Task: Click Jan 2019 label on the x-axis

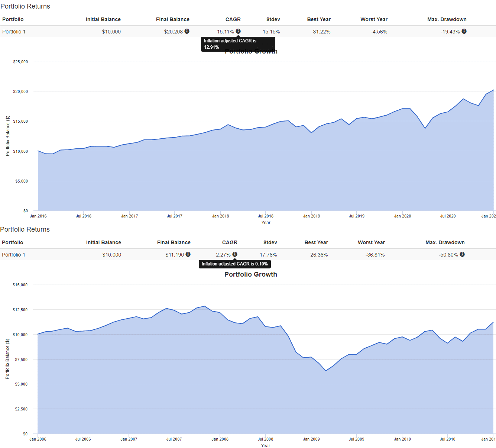Action: click(311, 216)
